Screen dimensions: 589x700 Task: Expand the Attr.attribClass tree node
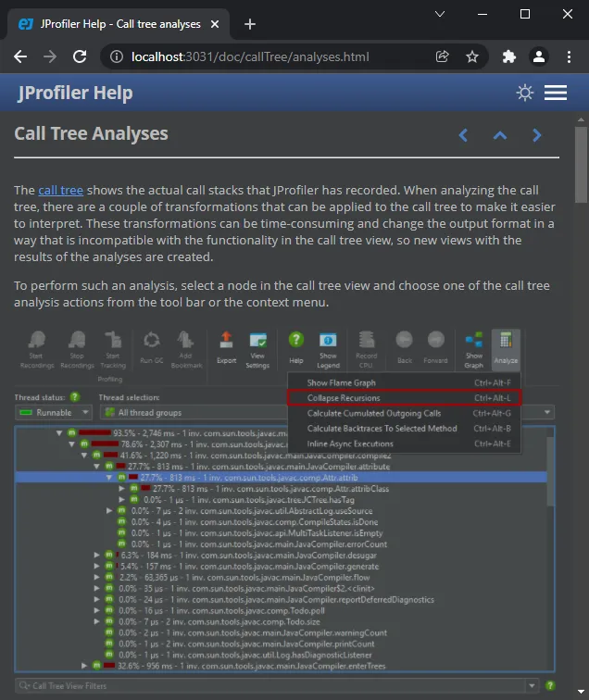click(x=121, y=488)
